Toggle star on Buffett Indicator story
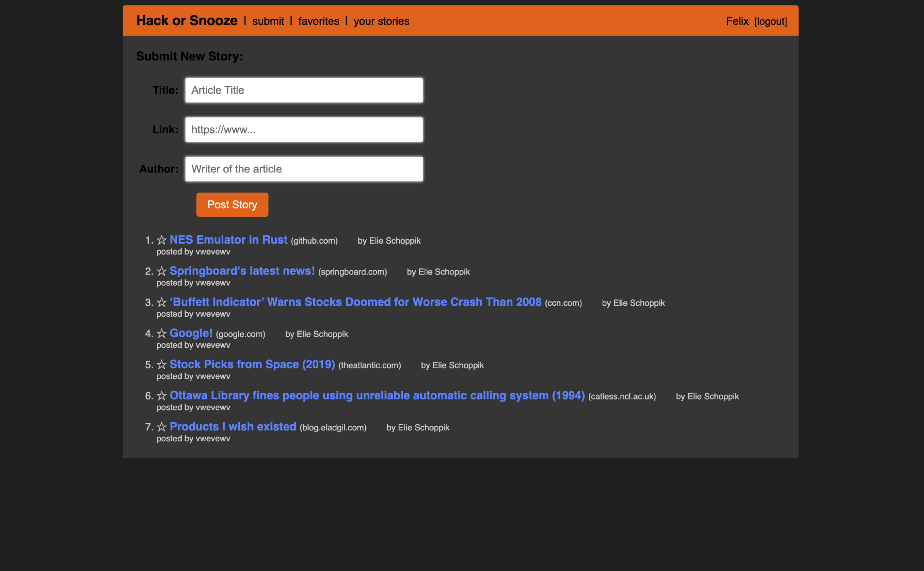 point(161,303)
